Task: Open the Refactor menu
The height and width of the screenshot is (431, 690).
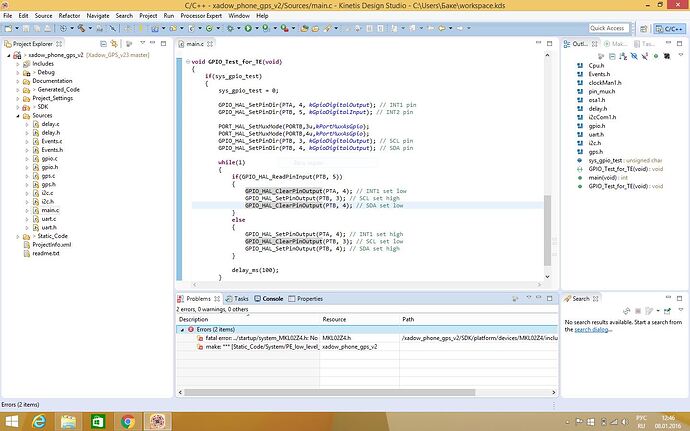Action: 70,15
